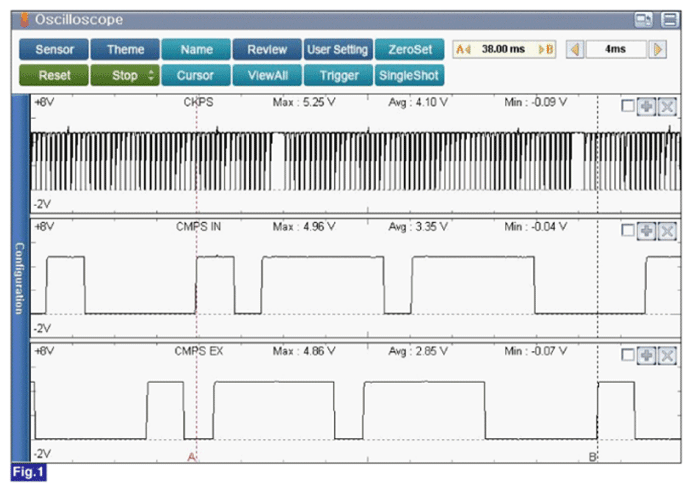Click the SingleShot button
692x492 pixels.
[x=410, y=75]
